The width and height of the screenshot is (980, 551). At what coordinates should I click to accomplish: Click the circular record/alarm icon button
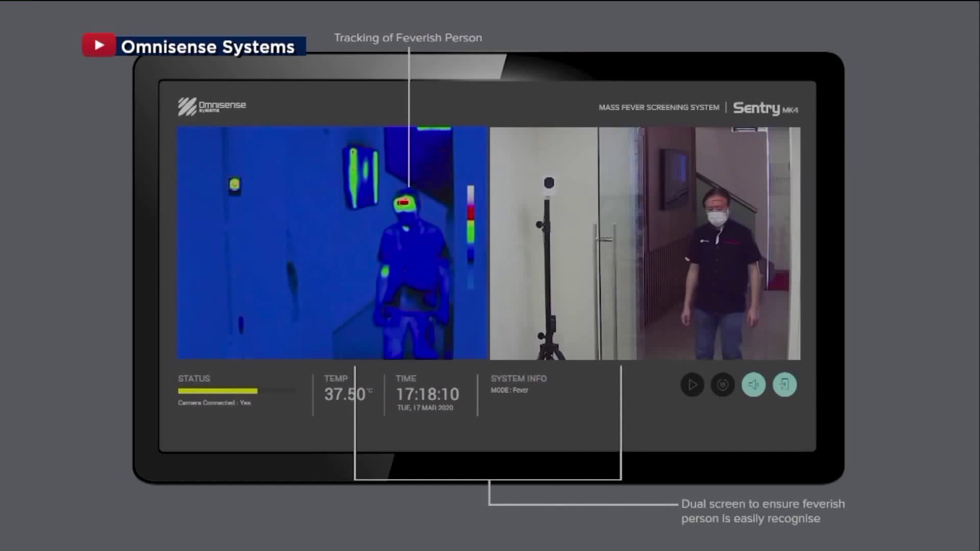723,385
